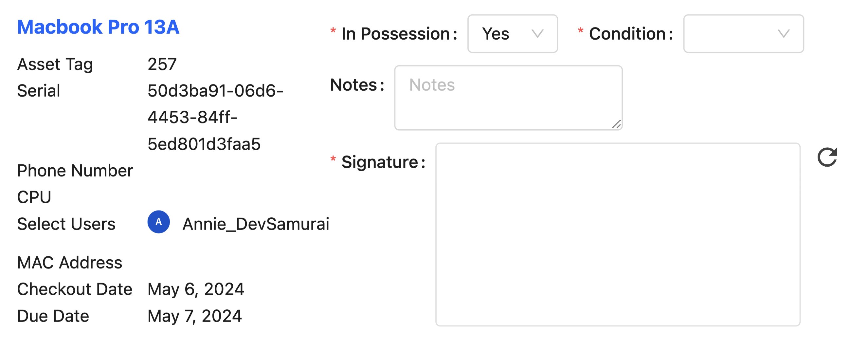
Task: Click the asset tag value 257
Action: [162, 64]
